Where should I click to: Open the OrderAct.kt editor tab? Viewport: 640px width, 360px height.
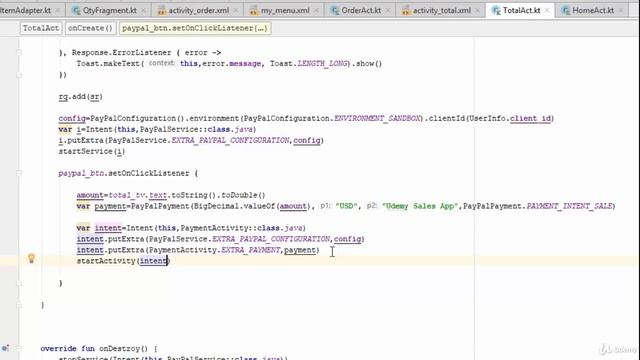361,11
